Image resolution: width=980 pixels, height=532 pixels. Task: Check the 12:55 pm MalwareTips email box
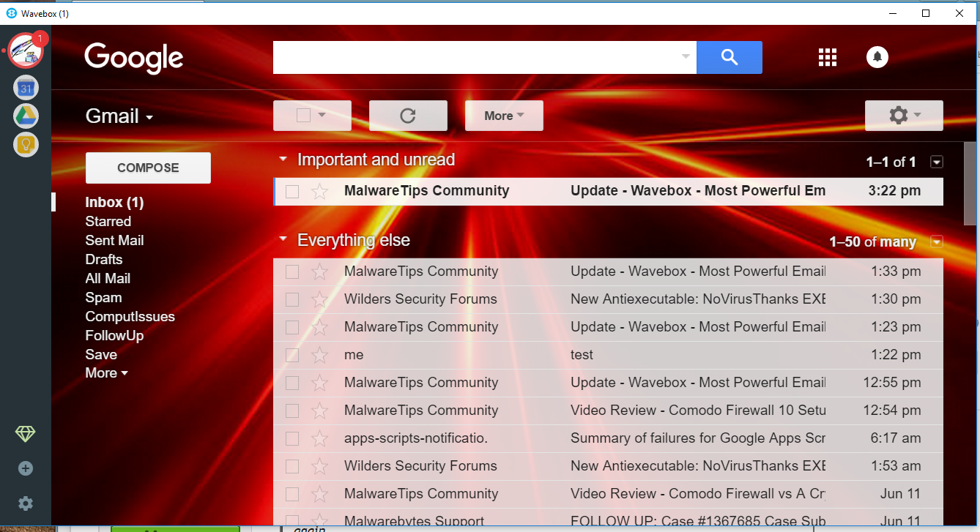[x=292, y=383]
